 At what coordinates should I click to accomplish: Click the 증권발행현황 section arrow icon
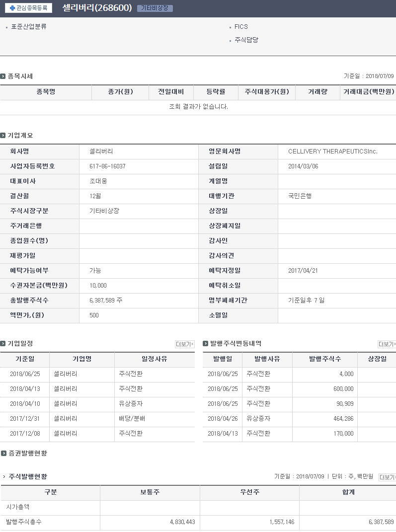pyautogui.click(x=4, y=454)
